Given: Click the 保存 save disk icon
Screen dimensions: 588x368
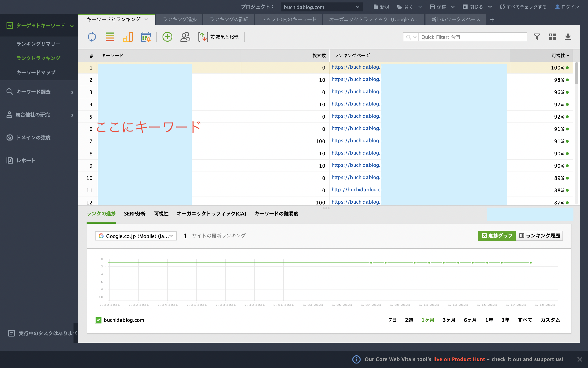Looking at the screenshot, I should coord(432,7).
